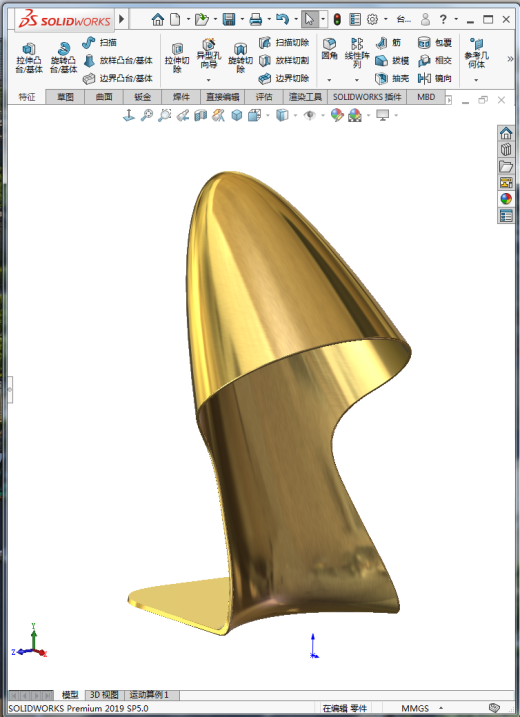Expand the CommandManager overflow chevron

510,59
